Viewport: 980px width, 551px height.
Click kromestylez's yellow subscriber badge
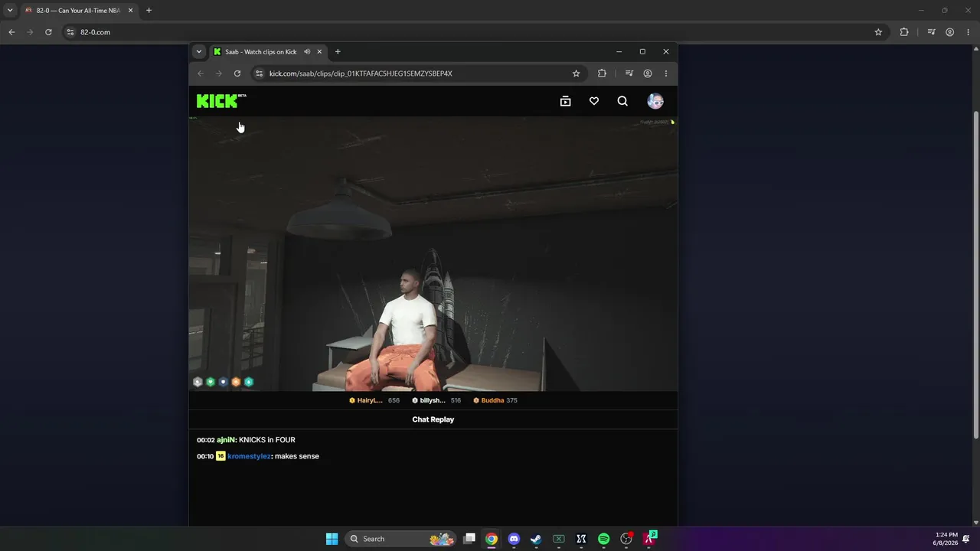220,456
